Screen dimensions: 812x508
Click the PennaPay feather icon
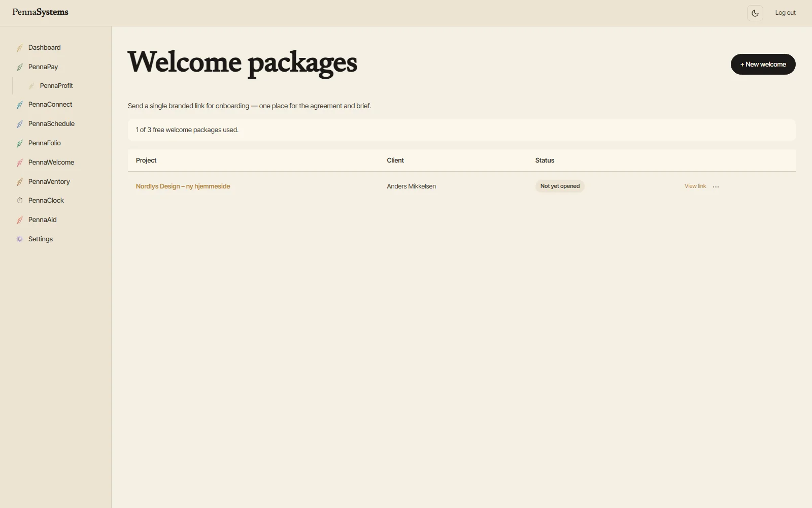click(x=20, y=67)
